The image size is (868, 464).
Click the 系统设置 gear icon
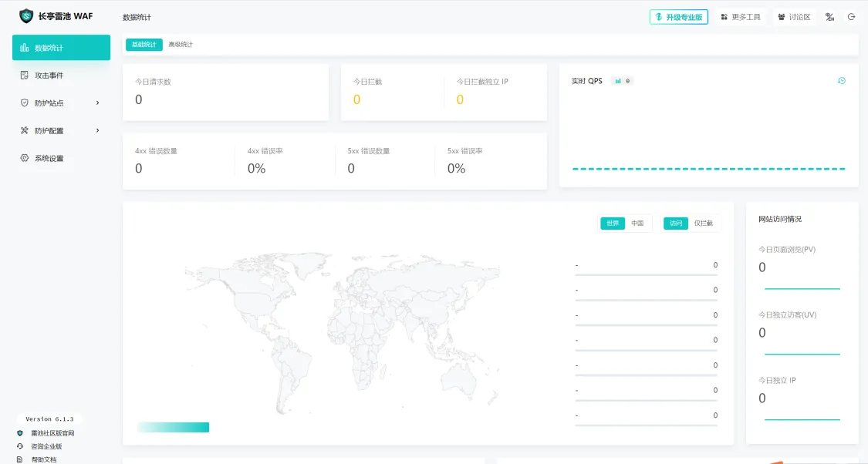tap(25, 158)
